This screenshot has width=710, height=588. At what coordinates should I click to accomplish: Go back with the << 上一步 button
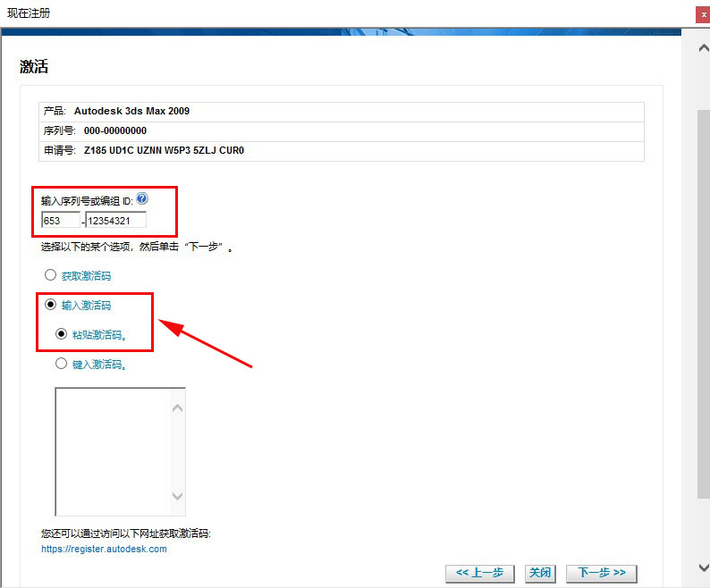480,574
